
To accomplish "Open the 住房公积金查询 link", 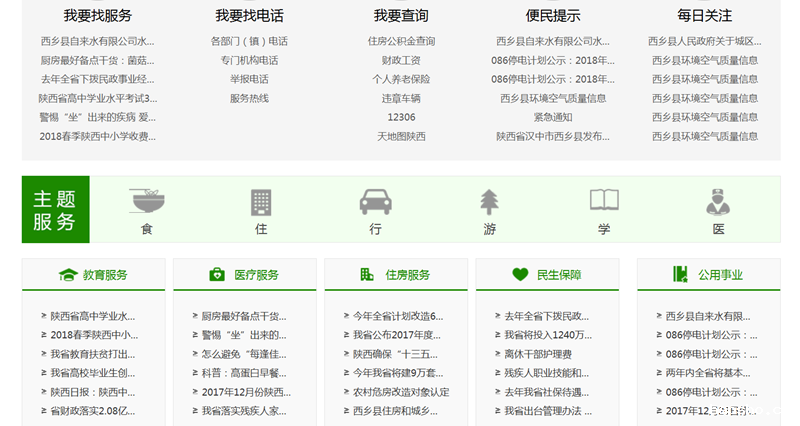I will coord(401,42).
